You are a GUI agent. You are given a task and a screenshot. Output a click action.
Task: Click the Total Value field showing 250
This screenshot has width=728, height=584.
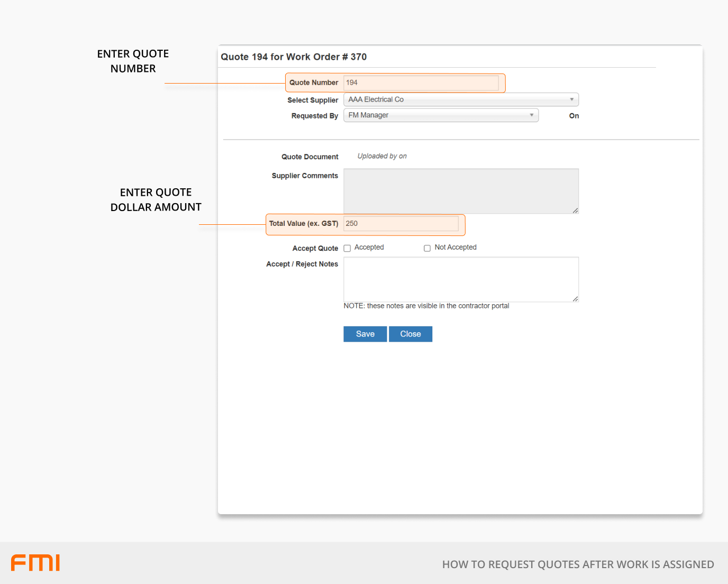(x=401, y=224)
